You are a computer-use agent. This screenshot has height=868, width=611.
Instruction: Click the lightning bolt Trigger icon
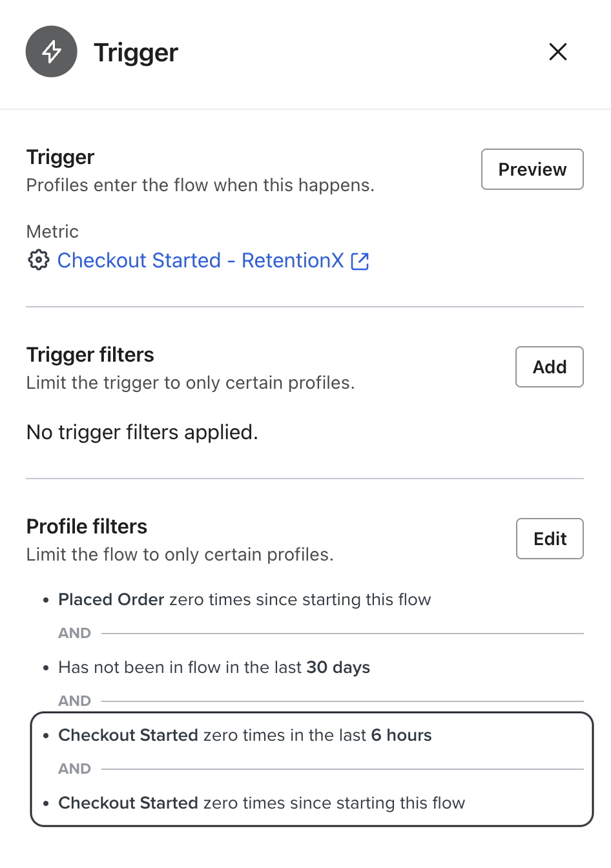[51, 52]
